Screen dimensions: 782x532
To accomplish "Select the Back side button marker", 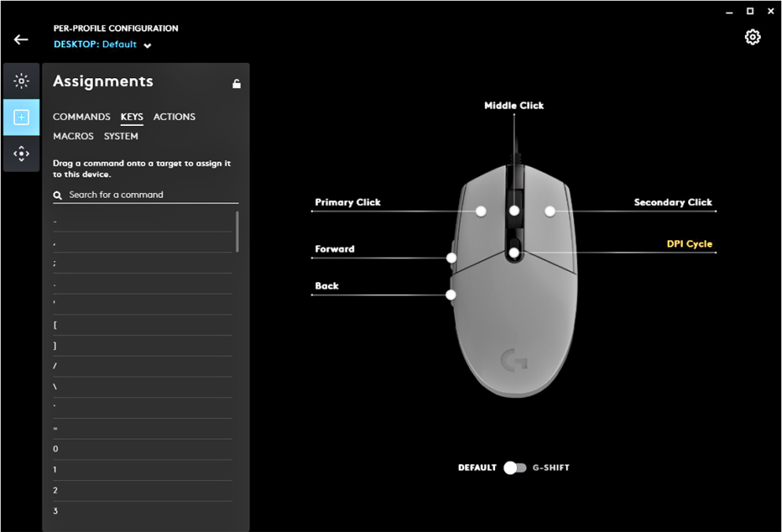I will (451, 295).
